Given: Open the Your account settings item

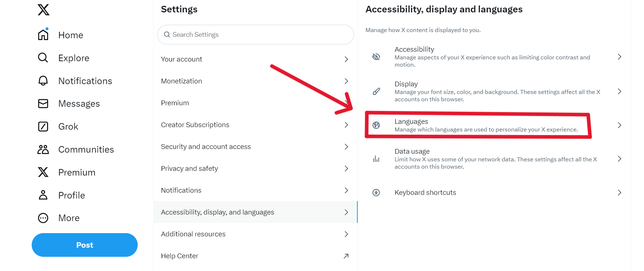Looking at the screenshot, I should 255,59.
